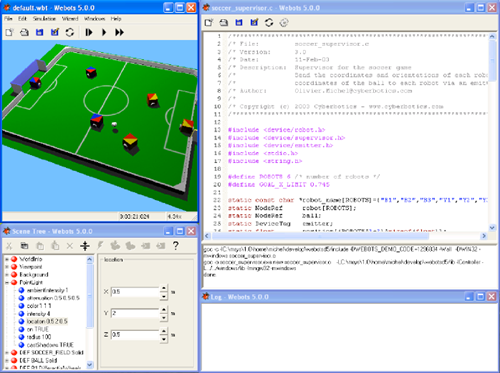The width and height of the screenshot is (500, 373).
Task: Select the attenuation field in PointLight
Action: (53, 298)
